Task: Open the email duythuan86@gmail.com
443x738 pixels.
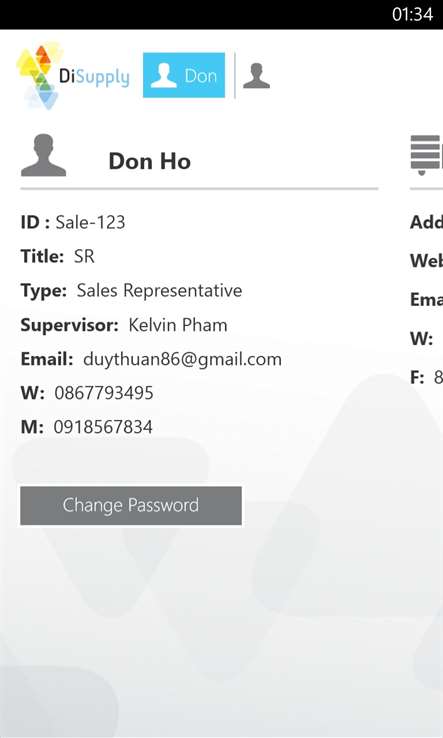Action: (x=182, y=359)
